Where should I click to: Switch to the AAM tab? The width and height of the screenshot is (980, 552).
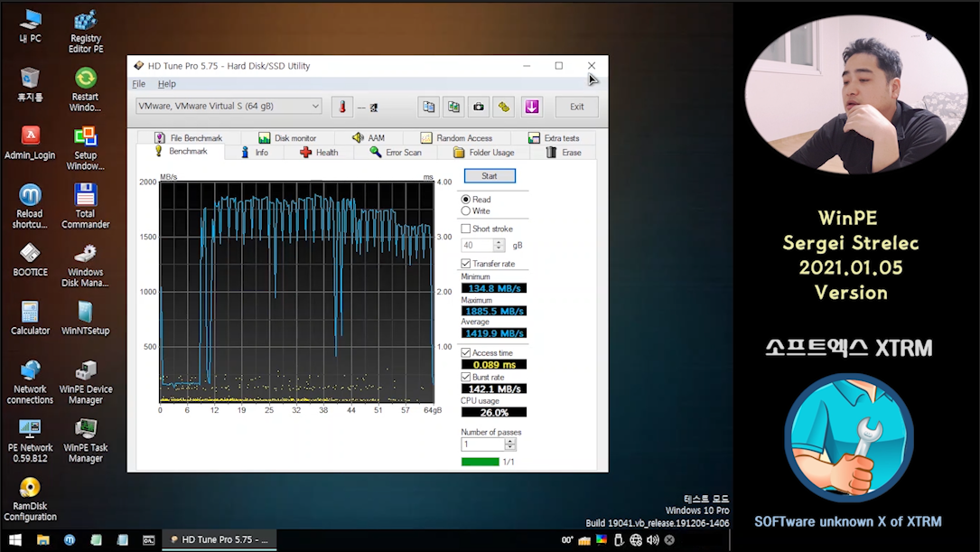pos(369,137)
